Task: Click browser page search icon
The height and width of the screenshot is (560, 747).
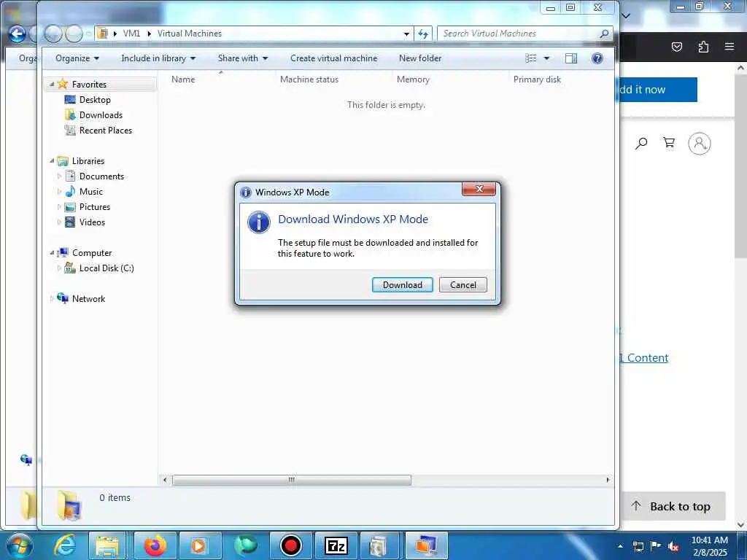Action: pos(641,143)
